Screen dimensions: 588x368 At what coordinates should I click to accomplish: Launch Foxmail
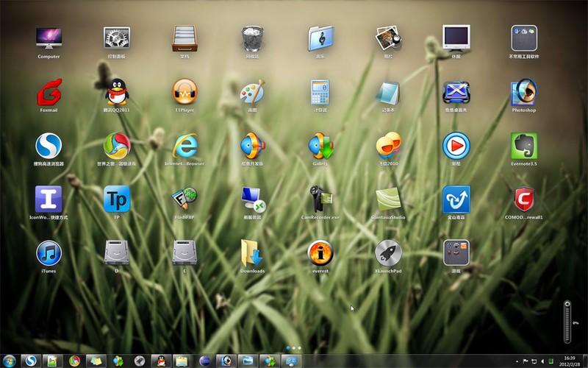49,92
